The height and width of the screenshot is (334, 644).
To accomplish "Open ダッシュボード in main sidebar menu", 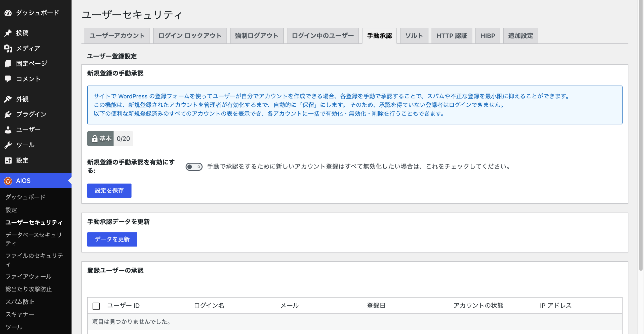I will tap(36, 13).
